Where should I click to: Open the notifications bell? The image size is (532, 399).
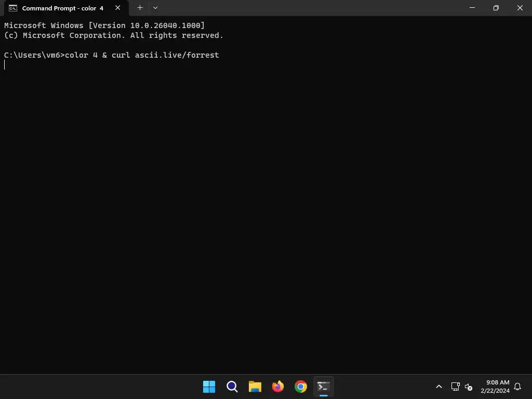517,387
